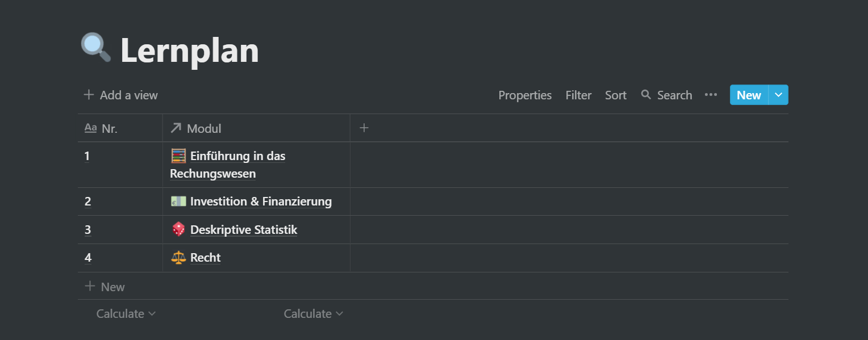Viewport: 868px width, 340px height.
Task: Open the Deskriptive Statistik page link
Action: click(x=244, y=230)
